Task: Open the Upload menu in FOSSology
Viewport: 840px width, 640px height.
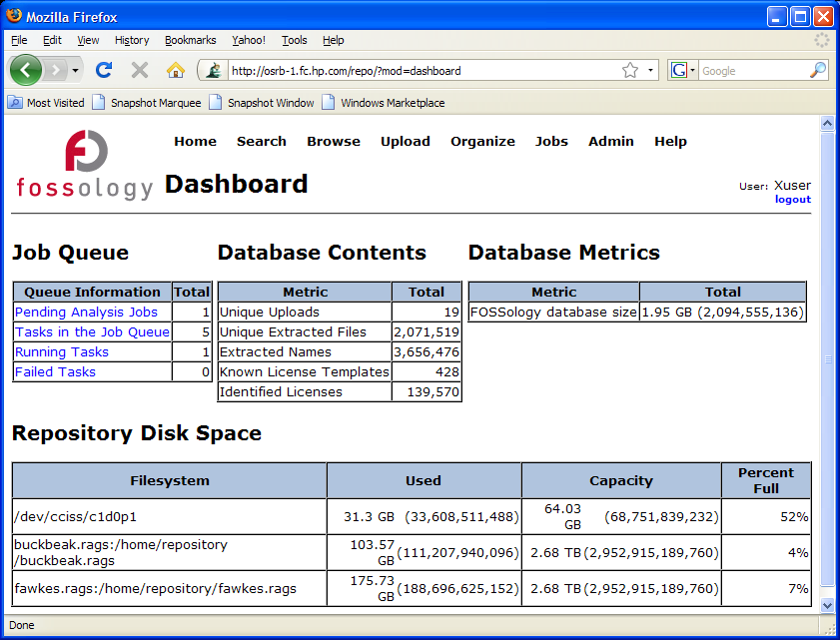Action: pyautogui.click(x=405, y=142)
